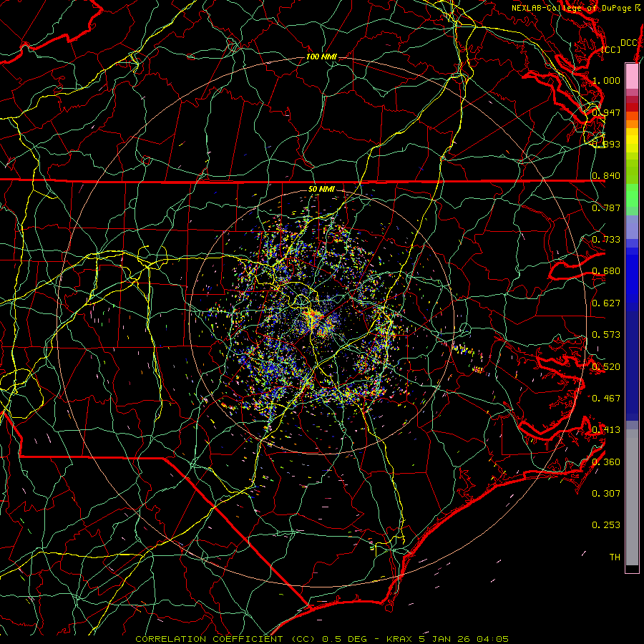Select the 0.787 scale value
Viewport: 644px width, 644px height.
click(x=606, y=208)
